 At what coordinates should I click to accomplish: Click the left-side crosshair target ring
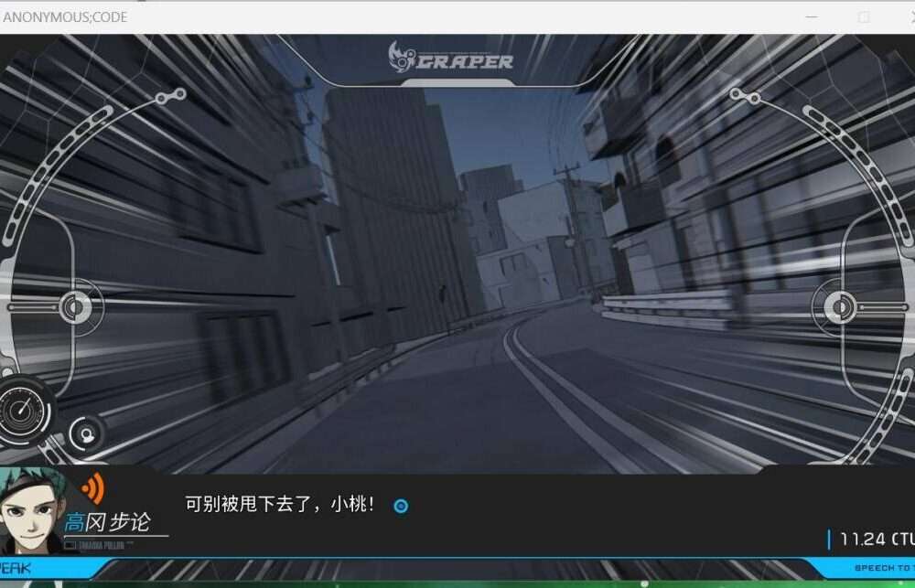[x=75, y=307]
